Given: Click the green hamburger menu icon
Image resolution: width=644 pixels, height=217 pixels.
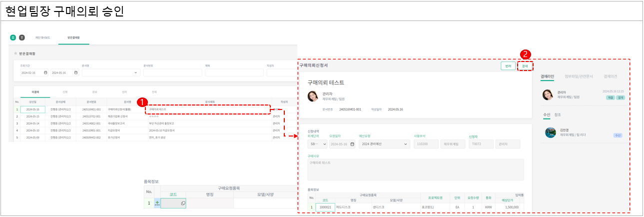Looking at the screenshot, I should point(13,37).
